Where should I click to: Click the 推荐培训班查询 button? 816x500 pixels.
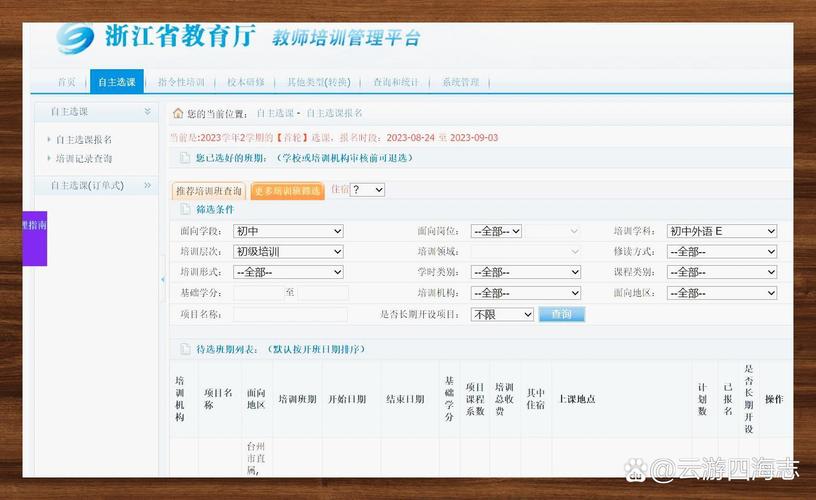tap(209, 191)
